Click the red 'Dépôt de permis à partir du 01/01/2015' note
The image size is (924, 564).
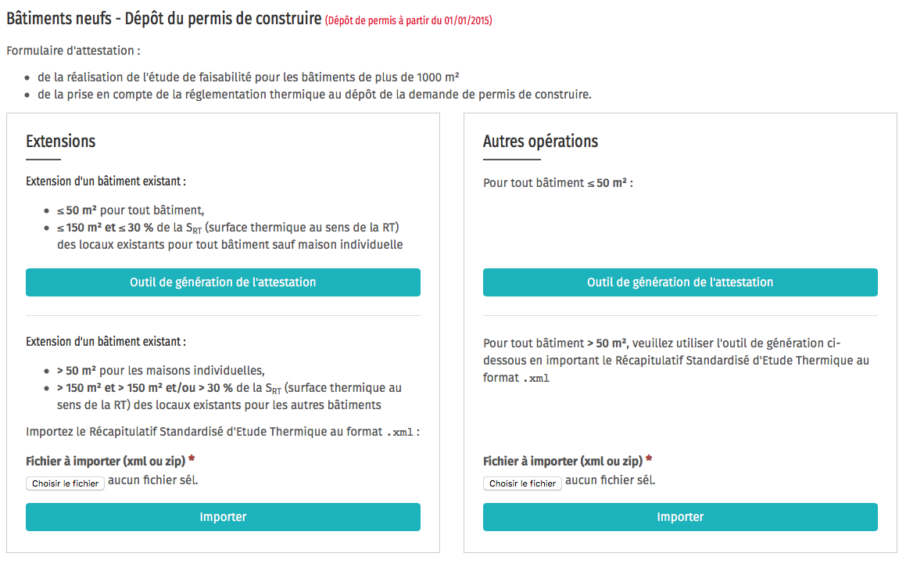point(409,20)
